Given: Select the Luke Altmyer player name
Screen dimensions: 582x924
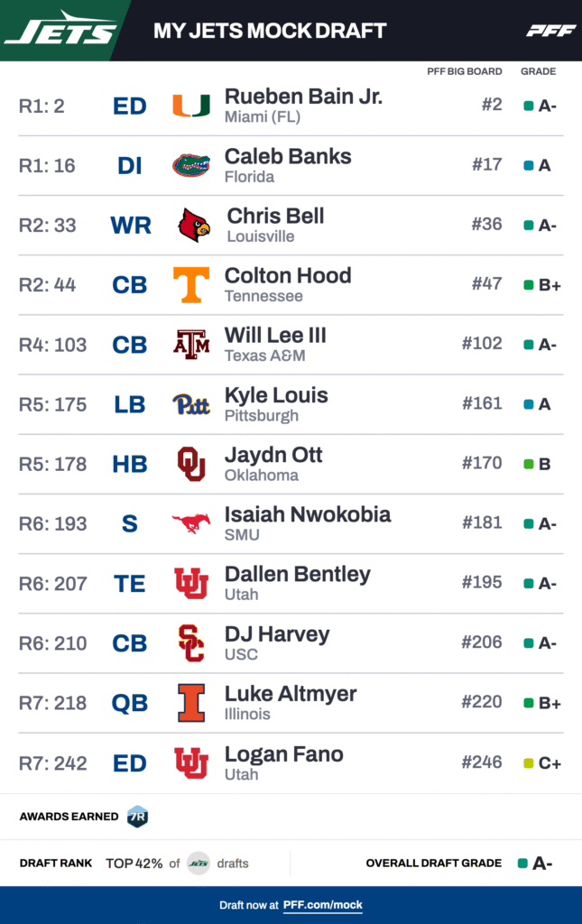Looking at the screenshot, I should (291, 694).
